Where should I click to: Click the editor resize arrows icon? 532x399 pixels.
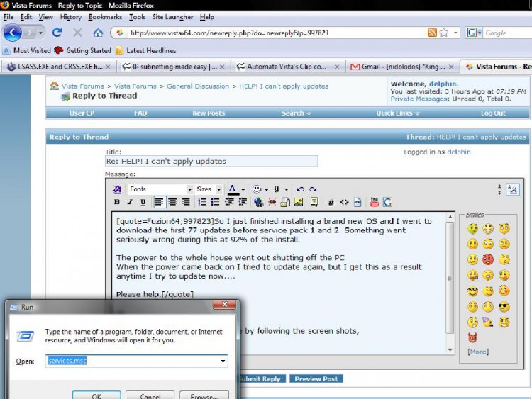click(x=499, y=189)
